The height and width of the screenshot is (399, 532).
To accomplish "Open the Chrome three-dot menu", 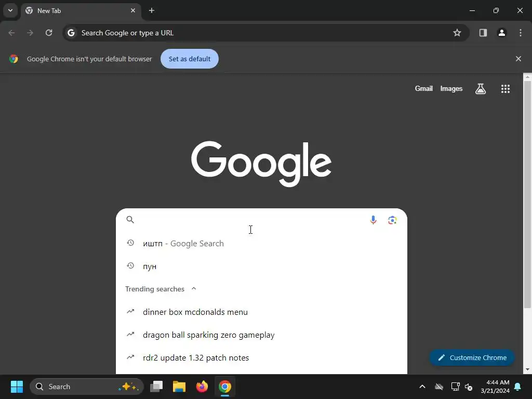I will point(521,33).
